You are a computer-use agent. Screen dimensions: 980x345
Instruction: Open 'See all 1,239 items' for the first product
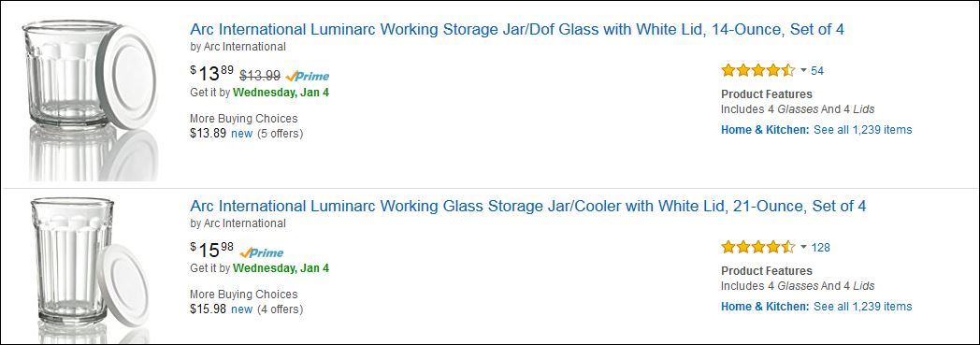(862, 130)
